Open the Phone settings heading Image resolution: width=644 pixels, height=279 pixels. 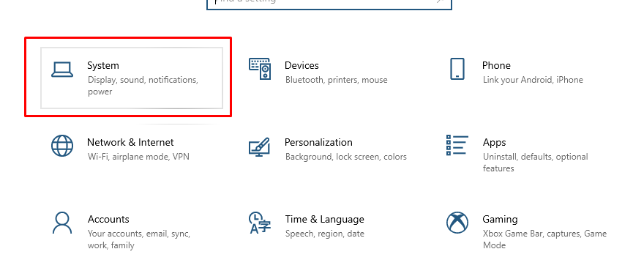click(x=496, y=65)
